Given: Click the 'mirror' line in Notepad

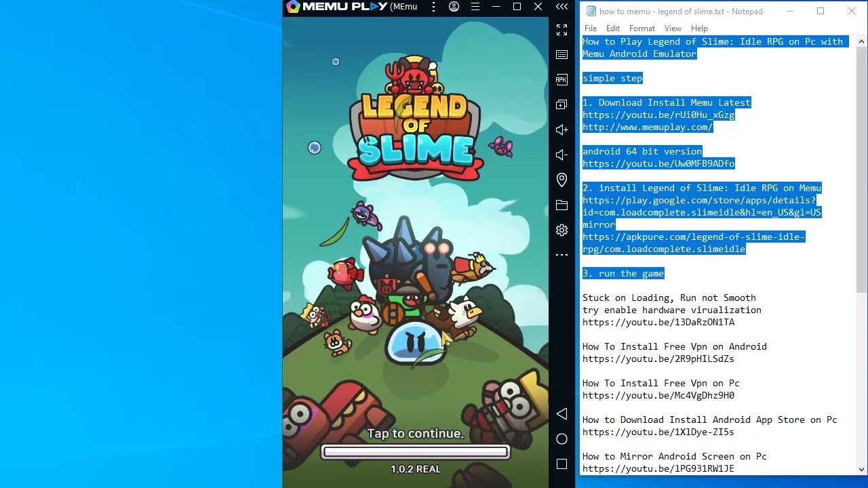Looking at the screenshot, I should [599, 224].
